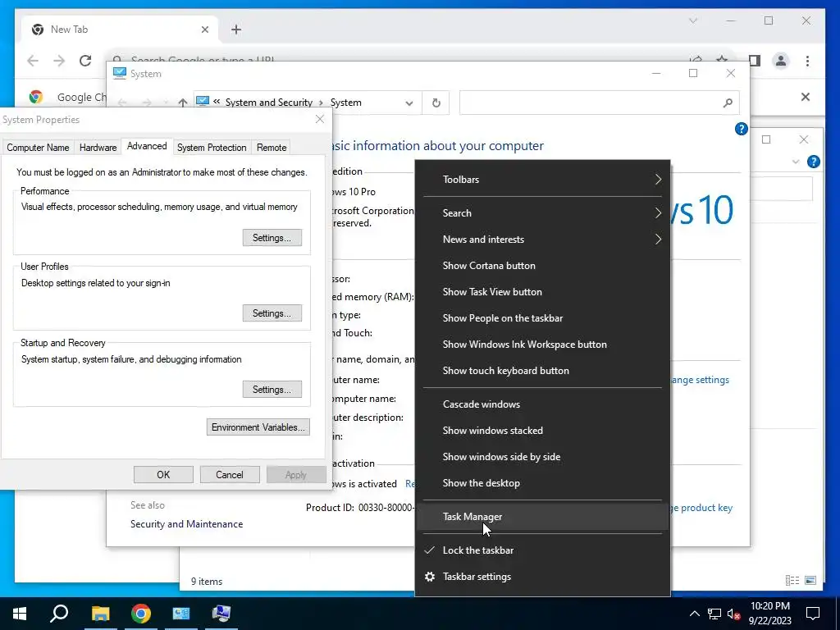Open Control Panel taskbar icon
This screenshot has width=840, height=630.
tap(181, 613)
